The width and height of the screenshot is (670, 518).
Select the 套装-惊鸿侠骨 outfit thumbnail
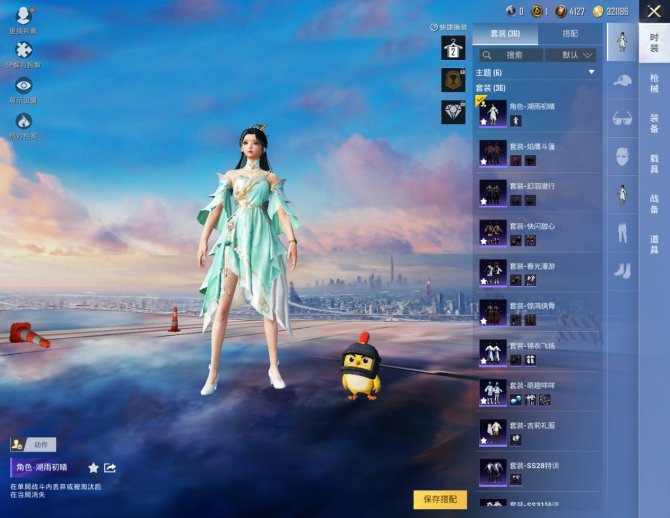pyautogui.click(x=493, y=313)
